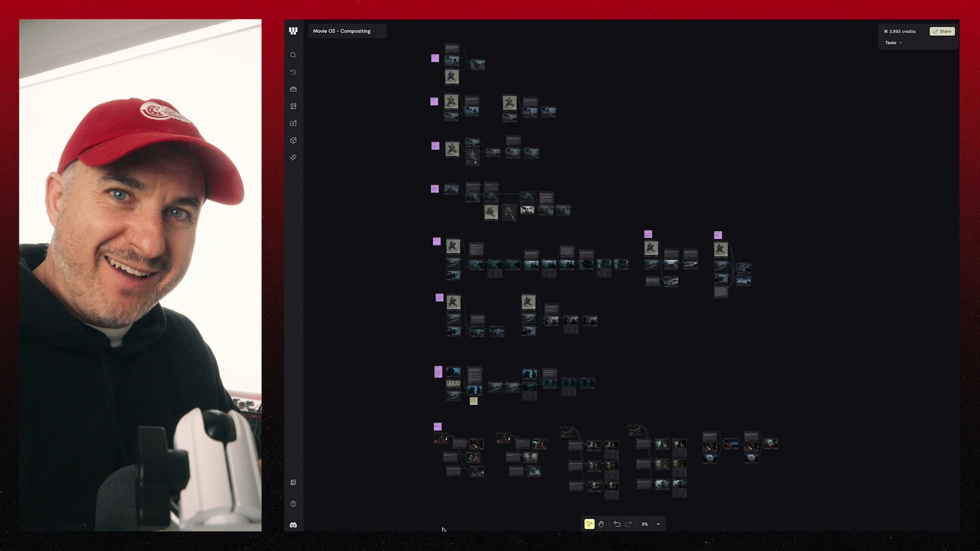Switch to the hand pan tool
Screen dimensions: 980x551
pos(601,523)
